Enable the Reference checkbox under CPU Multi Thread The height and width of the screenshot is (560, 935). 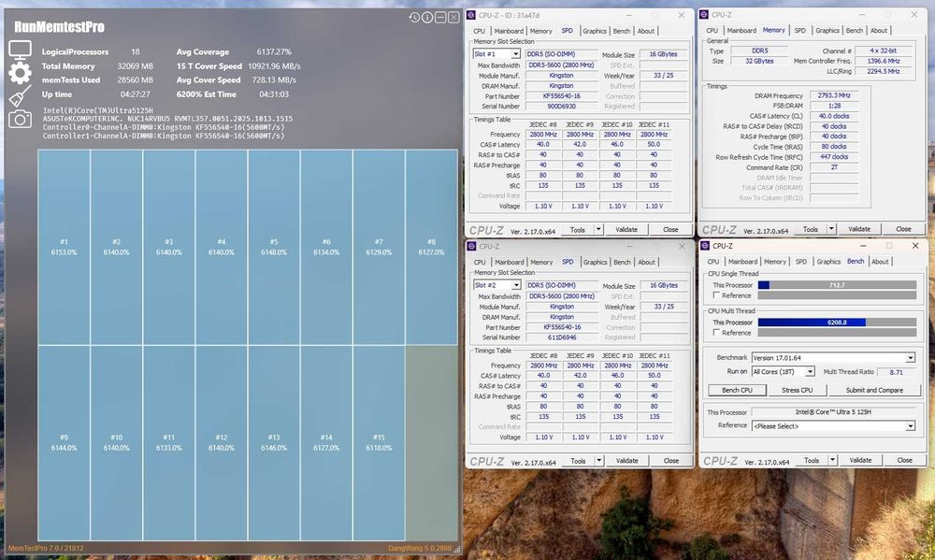(x=717, y=332)
